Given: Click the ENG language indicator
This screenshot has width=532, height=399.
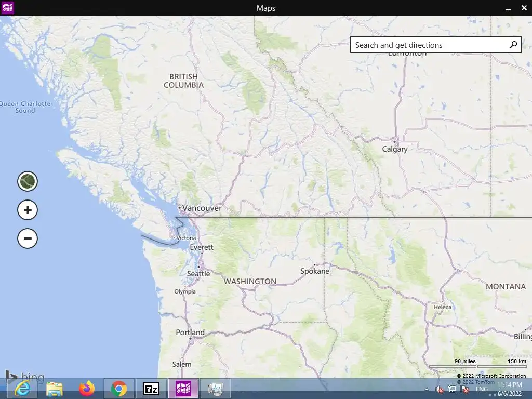Looking at the screenshot, I should click(482, 389).
